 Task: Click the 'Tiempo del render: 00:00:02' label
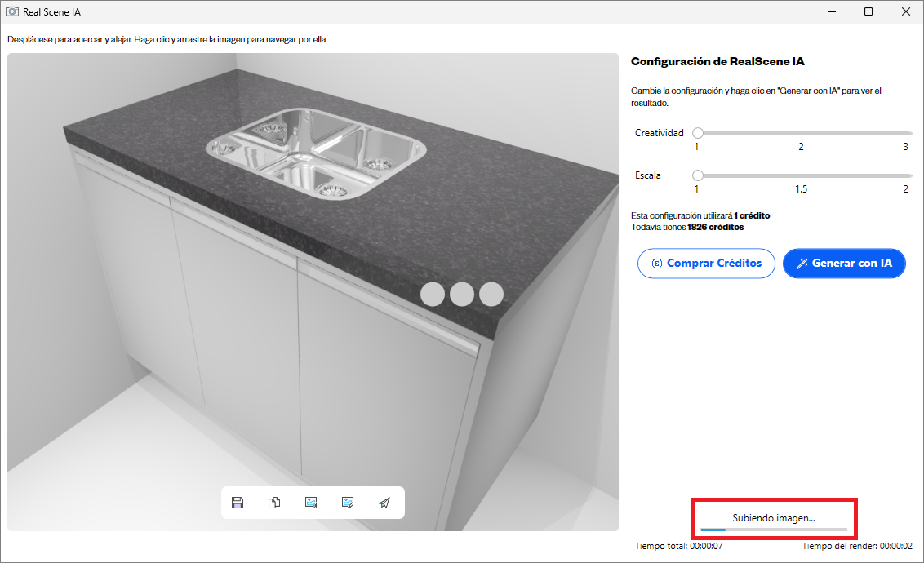pos(857,547)
